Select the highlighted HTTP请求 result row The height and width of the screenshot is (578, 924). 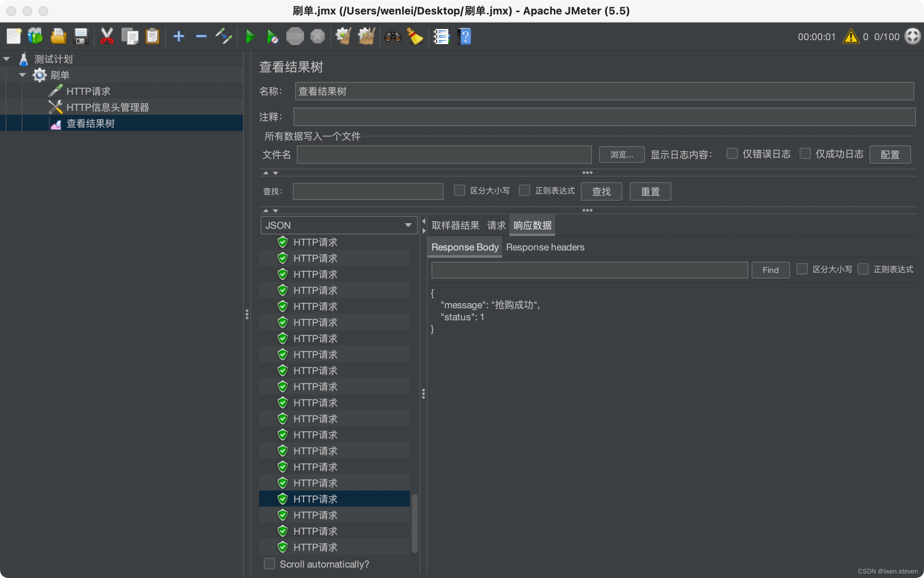point(334,499)
